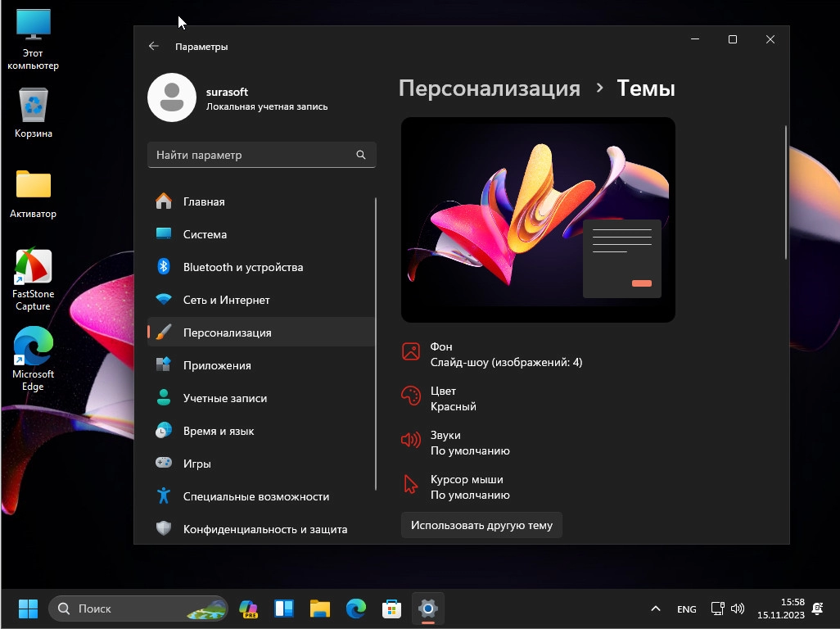Click surasoft account name

click(x=227, y=92)
